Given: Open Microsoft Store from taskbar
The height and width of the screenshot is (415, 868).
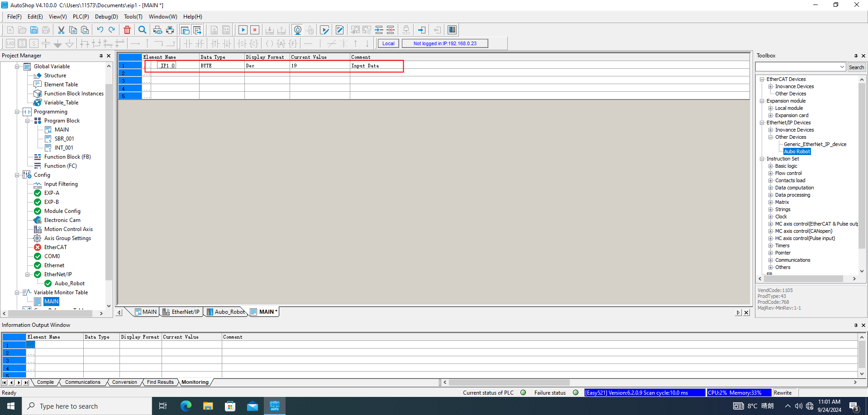Looking at the screenshot, I should [x=230, y=406].
